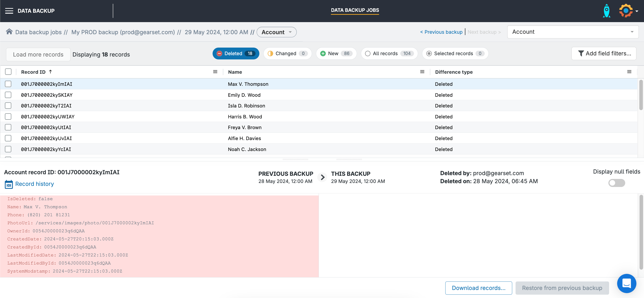The width and height of the screenshot is (644, 298).
Task: Click the home breadcrumb icon
Action: [9, 32]
